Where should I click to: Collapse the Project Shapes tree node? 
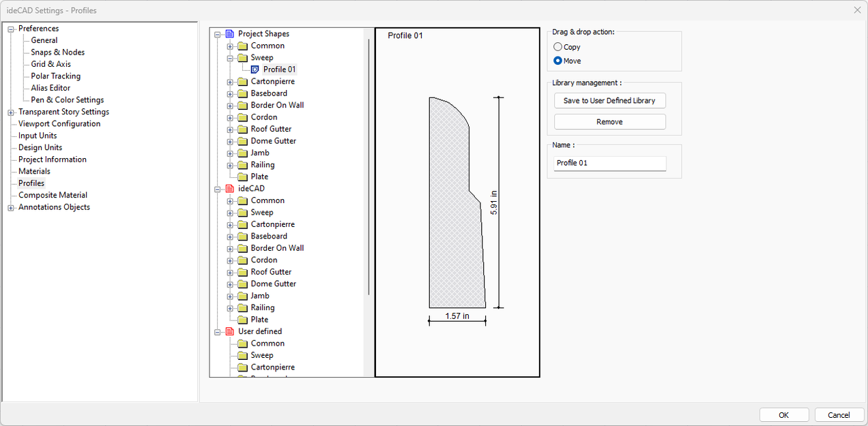point(218,33)
